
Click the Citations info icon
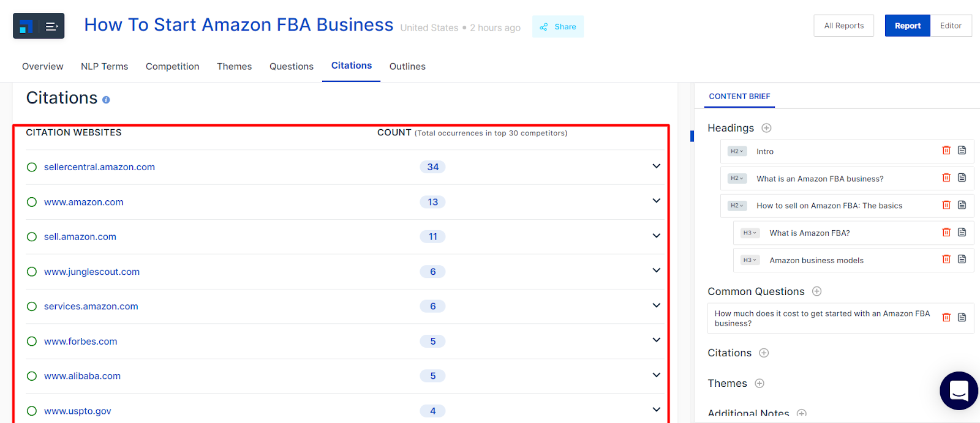pyautogui.click(x=106, y=100)
